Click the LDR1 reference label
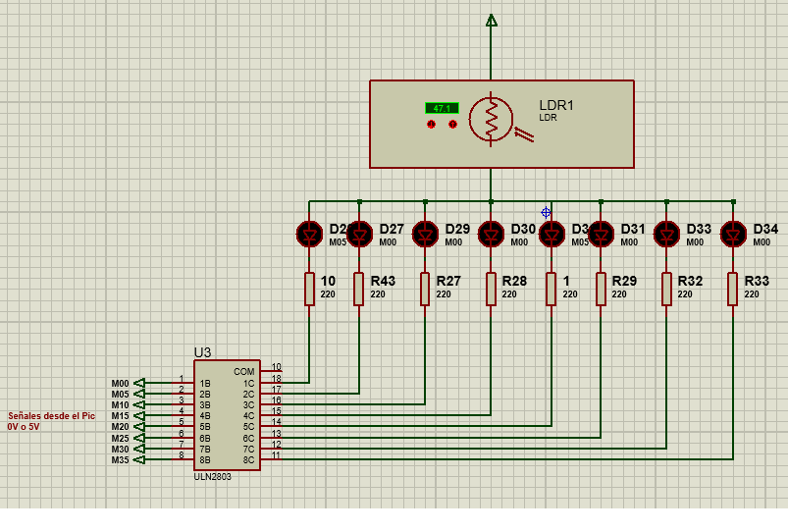The height and width of the screenshot is (532, 788). coord(556,105)
